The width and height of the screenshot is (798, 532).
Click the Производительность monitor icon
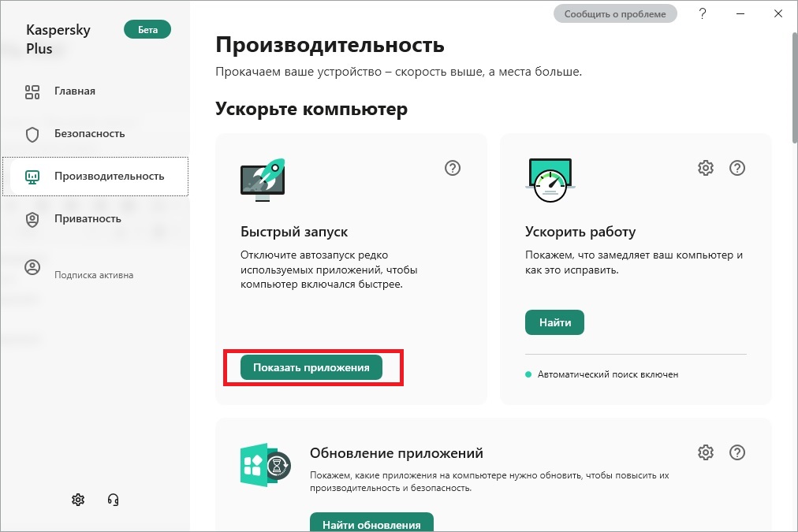(32, 177)
